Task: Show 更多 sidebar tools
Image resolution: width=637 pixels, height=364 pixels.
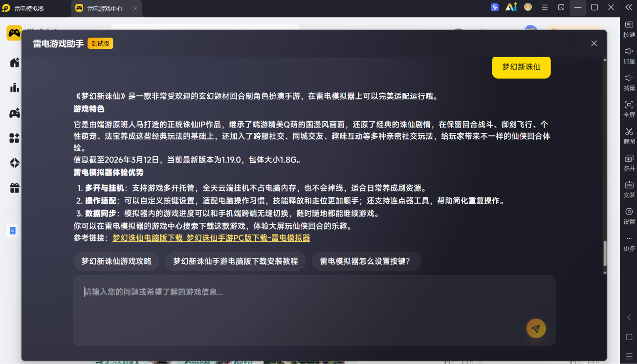Action: tap(629, 243)
